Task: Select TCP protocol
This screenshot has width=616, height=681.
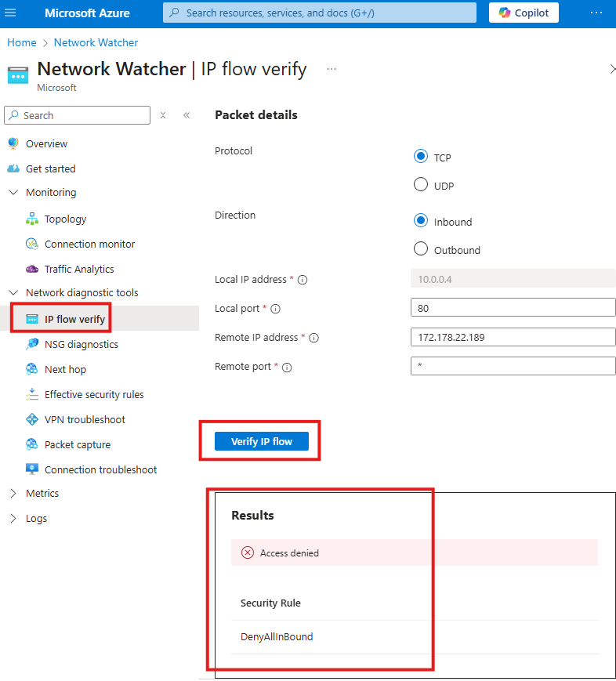Action: [x=421, y=156]
